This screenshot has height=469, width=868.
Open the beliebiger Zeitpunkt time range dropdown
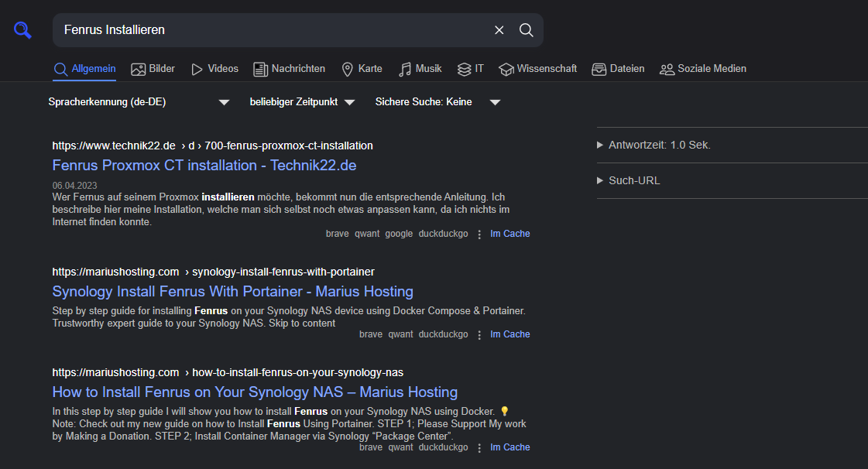pos(302,101)
